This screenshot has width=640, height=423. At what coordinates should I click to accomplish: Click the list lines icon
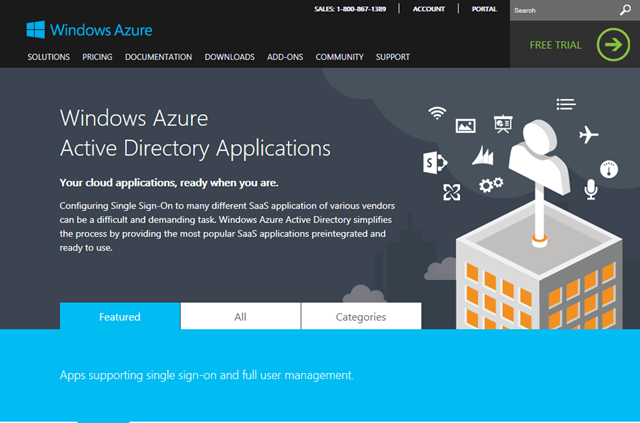coord(566,104)
